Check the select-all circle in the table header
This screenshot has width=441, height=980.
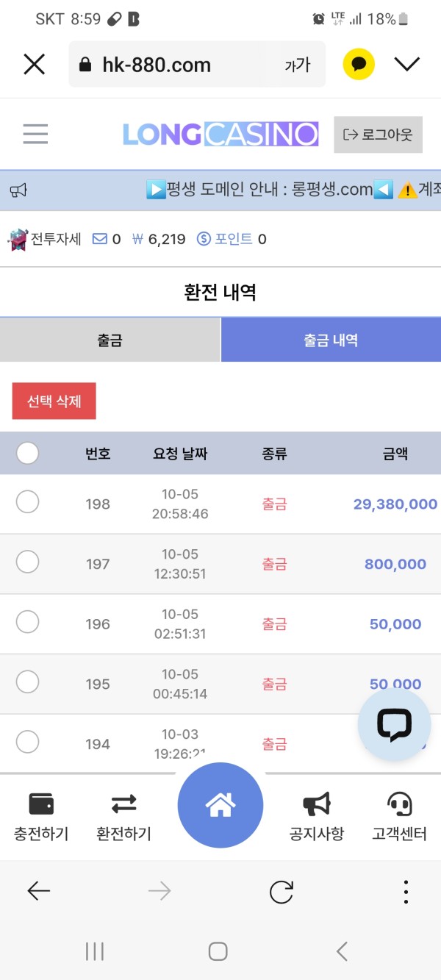click(27, 454)
